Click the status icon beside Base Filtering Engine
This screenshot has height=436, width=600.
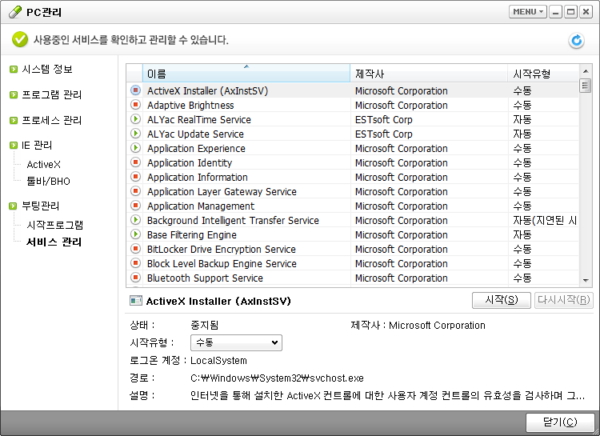coord(136,234)
